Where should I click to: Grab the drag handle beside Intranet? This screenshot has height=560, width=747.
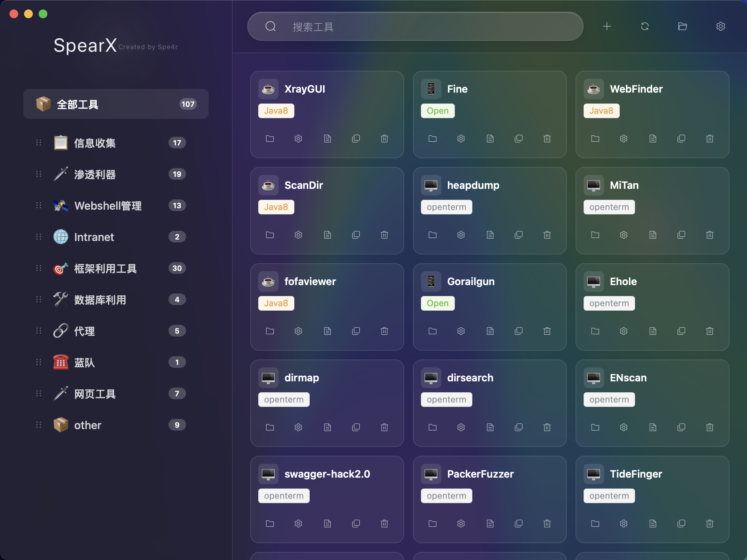click(39, 237)
